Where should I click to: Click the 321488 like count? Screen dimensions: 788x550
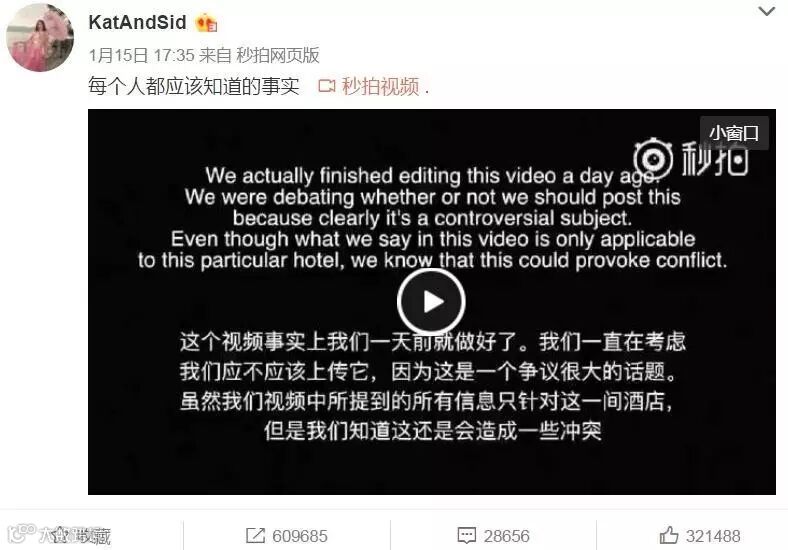(x=713, y=536)
